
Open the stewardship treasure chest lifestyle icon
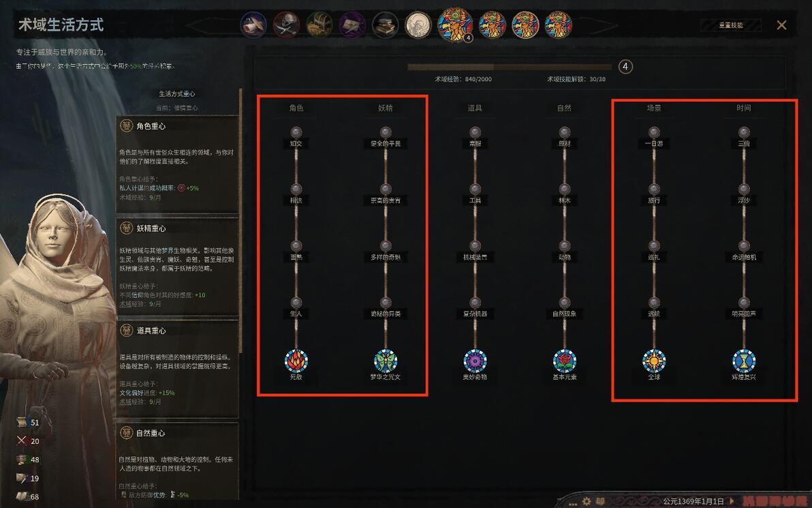click(319, 25)
